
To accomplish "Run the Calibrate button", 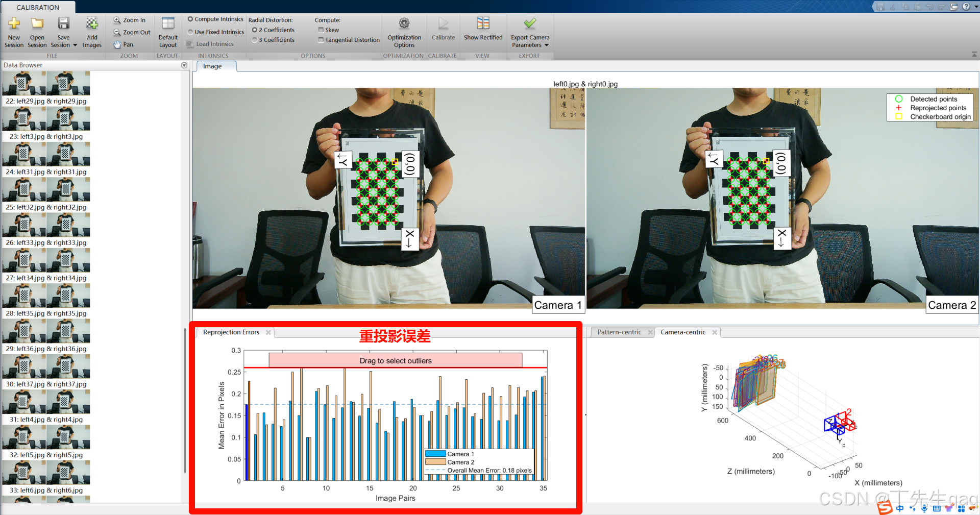I will pyautogui.click(x=443, y=29).
